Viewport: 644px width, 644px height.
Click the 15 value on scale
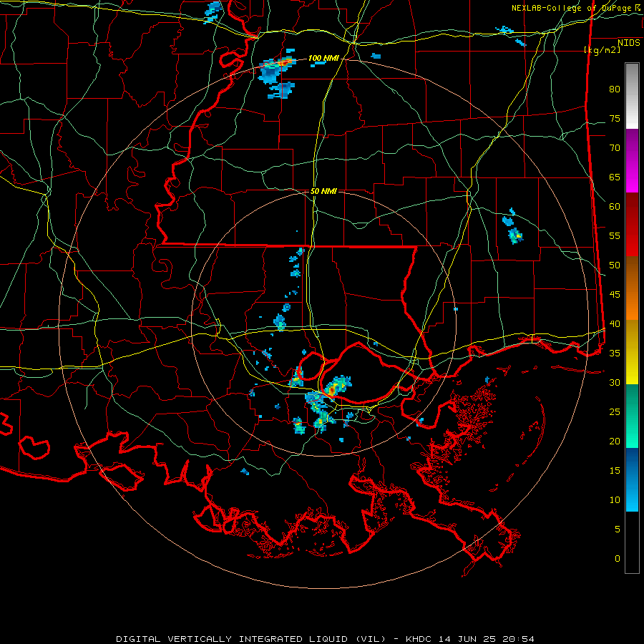[x=615, y=471]
